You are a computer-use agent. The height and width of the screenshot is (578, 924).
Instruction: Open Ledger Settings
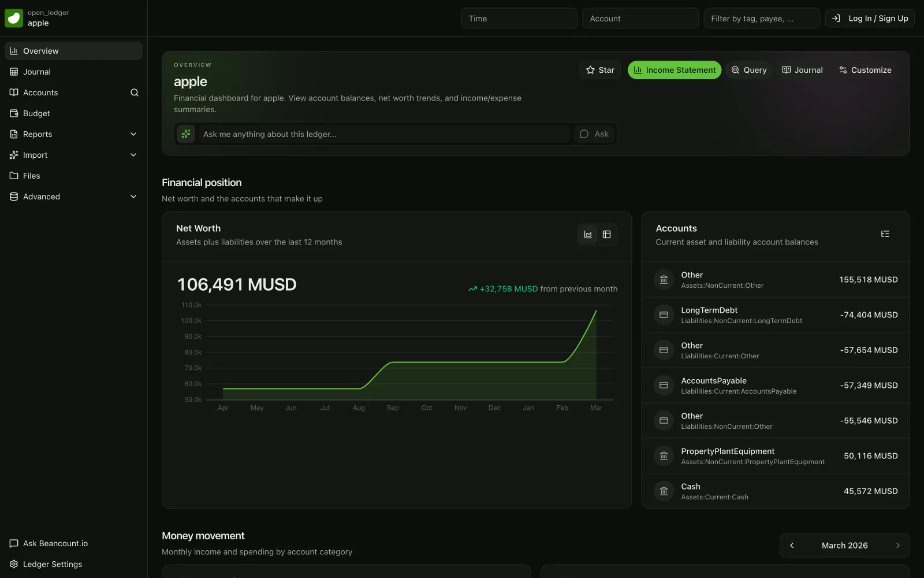tap(73, 564)
